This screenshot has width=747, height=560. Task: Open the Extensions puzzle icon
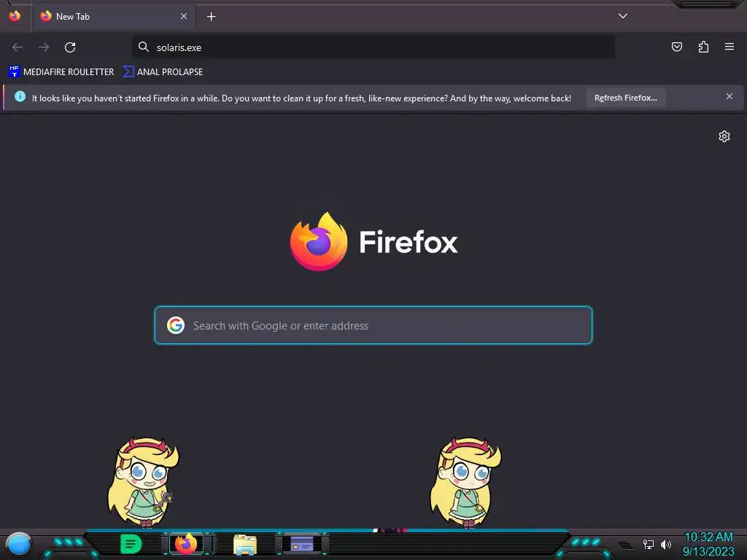pos(703,47)
